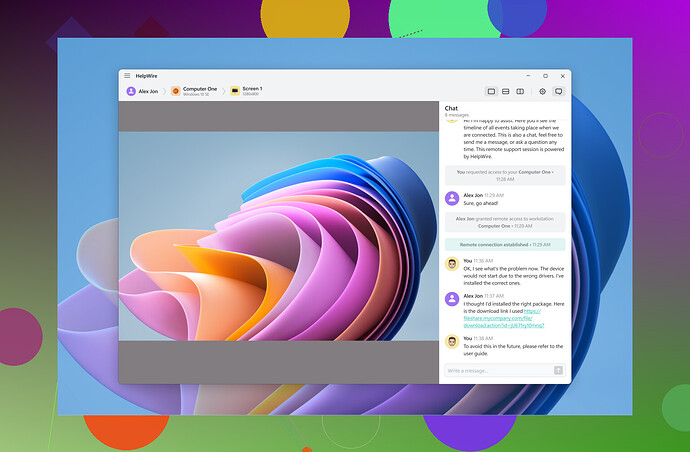Click Alex Jon's avatar beside 'Sure, go ahead!'
The height and width of the screenshot is (452, 690).
click(x=452, y=198)
